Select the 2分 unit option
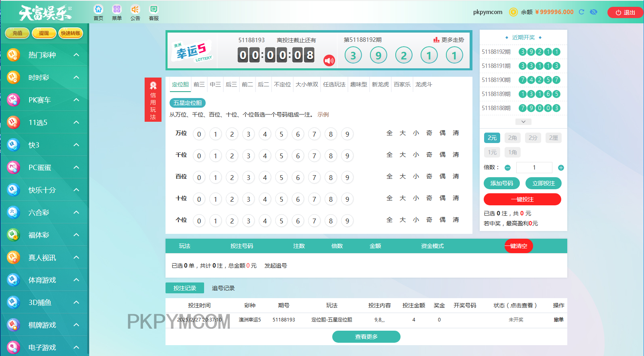Viewport: 644px width, 356px height. tap(533, 138)
